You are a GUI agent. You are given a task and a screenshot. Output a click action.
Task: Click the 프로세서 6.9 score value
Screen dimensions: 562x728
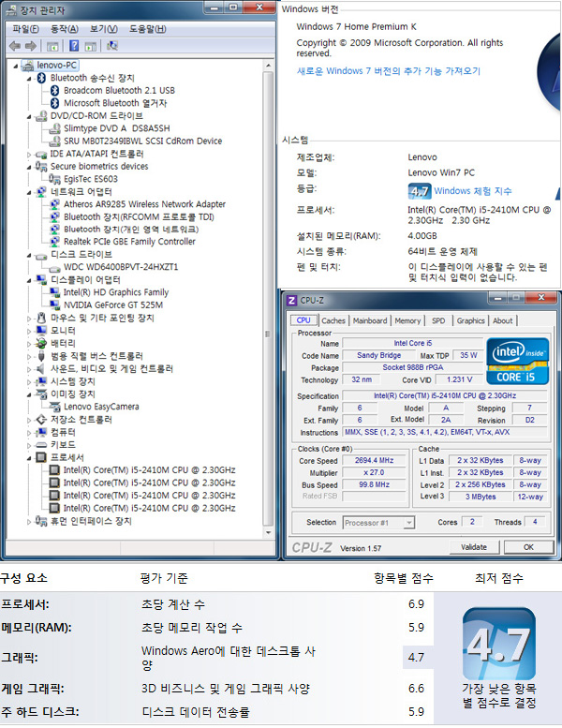tap(416, 604)
